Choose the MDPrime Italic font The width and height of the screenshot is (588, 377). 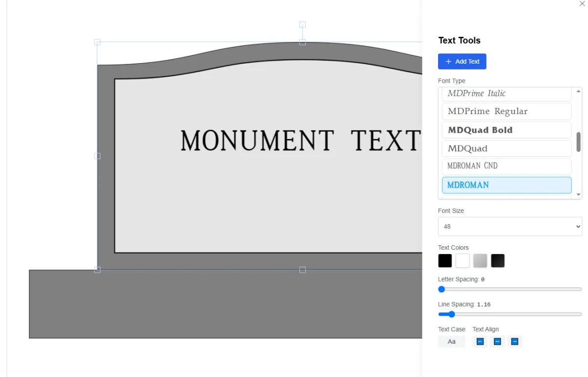(x=507, y=94)
